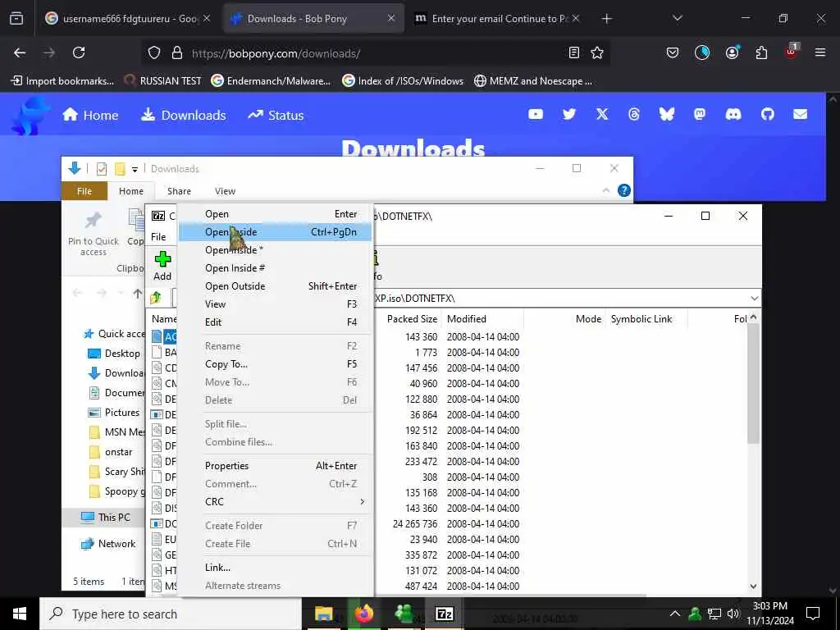The height and width of the screenshot is (630, 840).
Task: Switch to the username666 Google tab
Action: [127, 18]
